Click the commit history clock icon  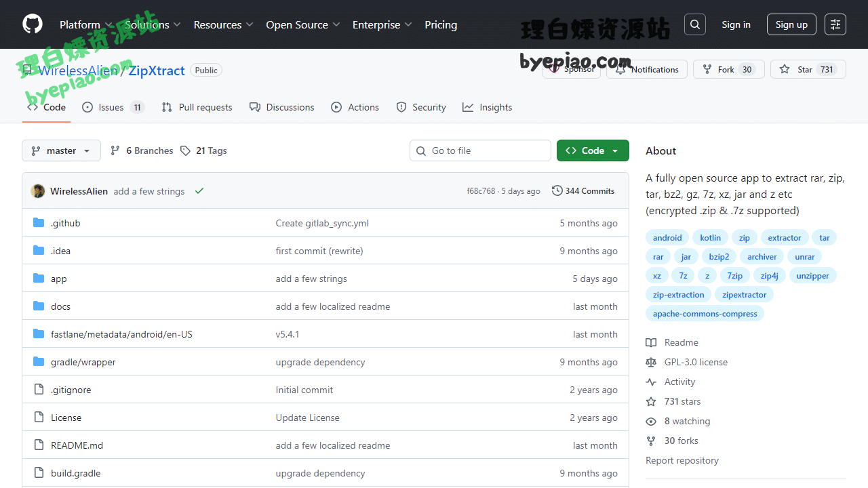pyautogui.click(x=557, y=190)
